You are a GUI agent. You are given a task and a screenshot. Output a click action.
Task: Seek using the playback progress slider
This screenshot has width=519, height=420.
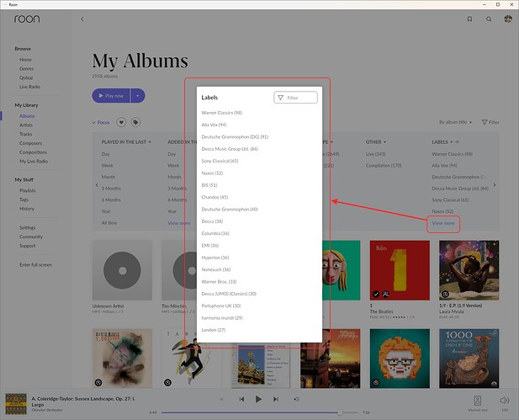[x=259, y=412]
